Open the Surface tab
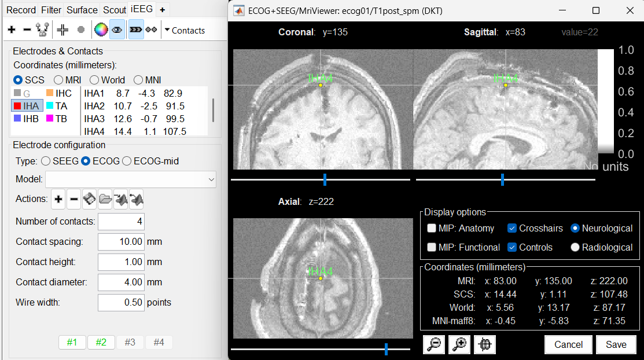 [82, 10]
